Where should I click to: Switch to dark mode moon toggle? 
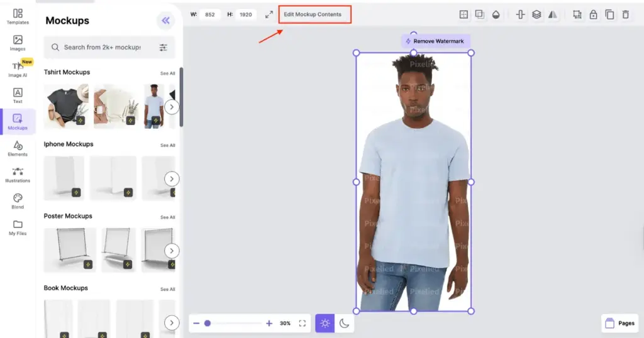click(x=344, y=323)
